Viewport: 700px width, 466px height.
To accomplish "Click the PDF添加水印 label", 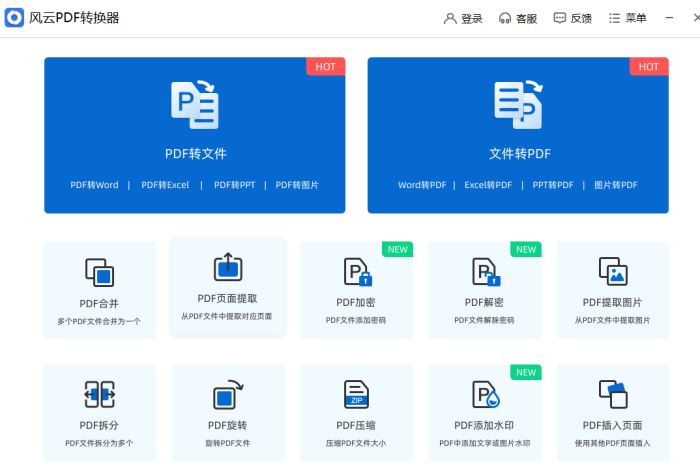I will (x=484, y=425).
